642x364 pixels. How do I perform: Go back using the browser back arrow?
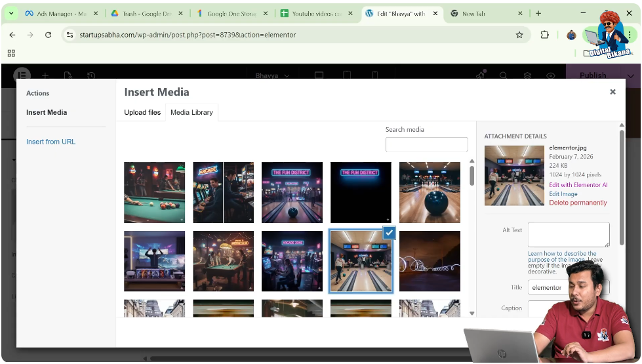pyautogui.click(x=12, y=35)
